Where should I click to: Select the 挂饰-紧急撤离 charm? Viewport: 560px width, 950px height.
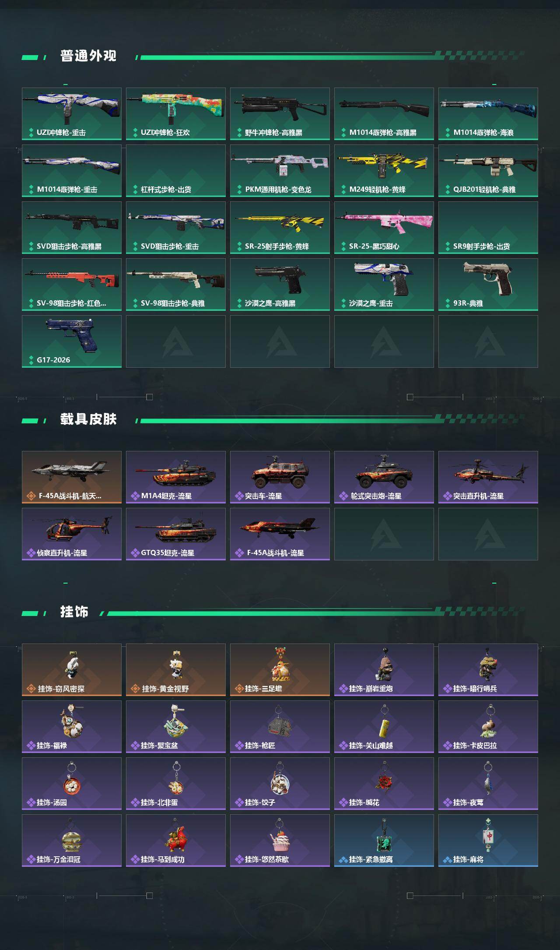384,841
